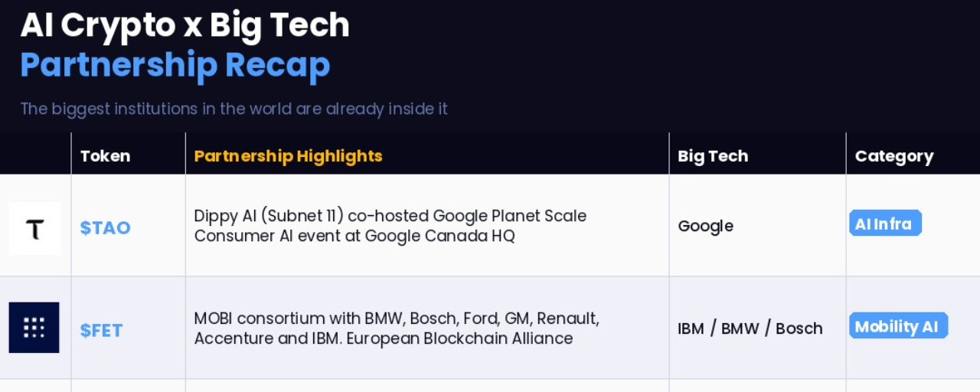Click the Google cell in Big Tech column
The width and height of the screenshot is (980, 392).
point(705,227)
